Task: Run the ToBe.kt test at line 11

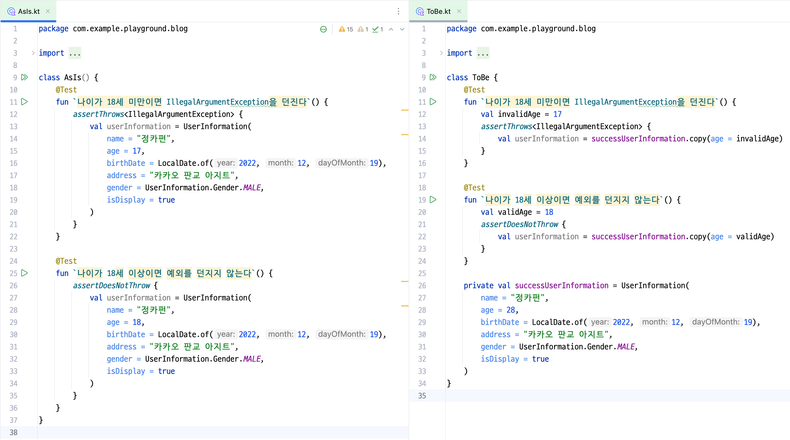Action: tap(433, 102)
